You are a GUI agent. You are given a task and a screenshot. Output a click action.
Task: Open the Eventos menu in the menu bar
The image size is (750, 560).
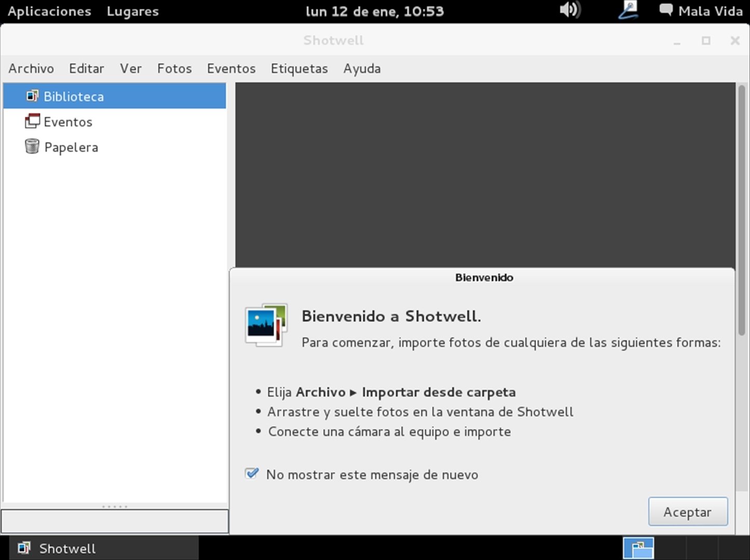[231, 69]
